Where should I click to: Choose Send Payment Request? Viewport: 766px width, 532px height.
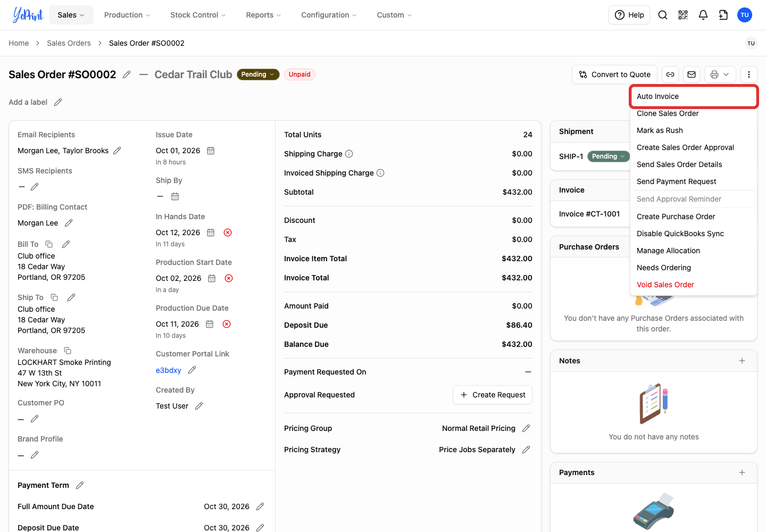694,181
